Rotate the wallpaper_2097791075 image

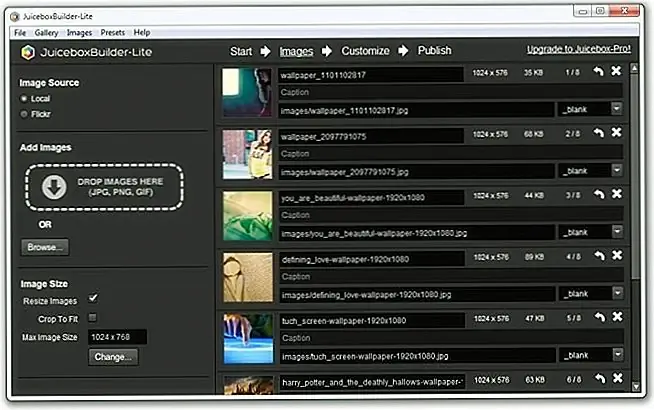click(x=598, y=134)
